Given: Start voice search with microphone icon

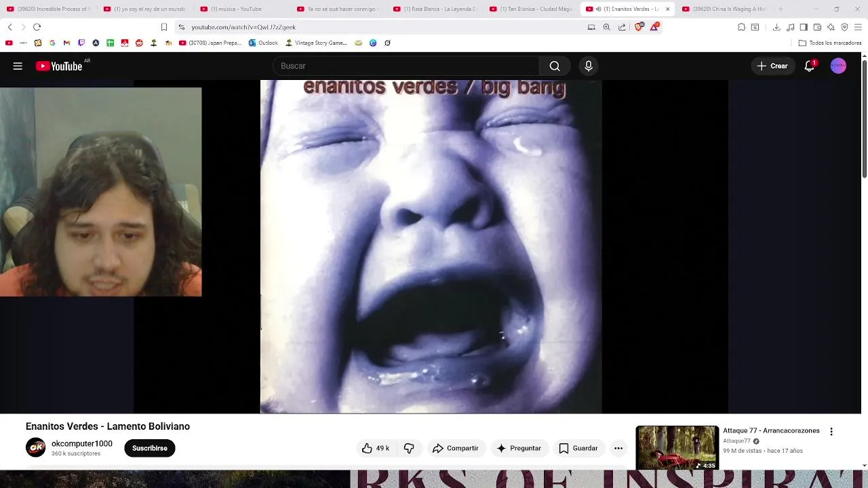Looking at the screenshot, I should [x=589, y=66].
